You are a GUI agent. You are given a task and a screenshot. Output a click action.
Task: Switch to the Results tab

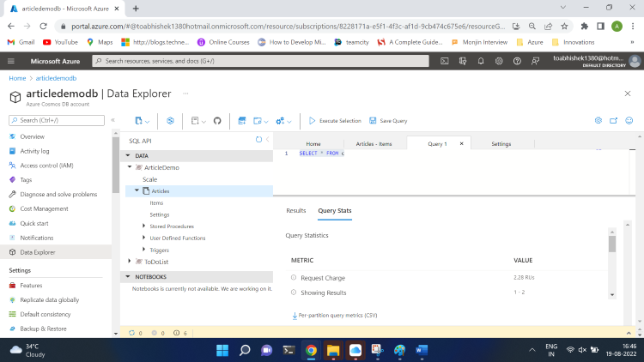pos(295,210)
